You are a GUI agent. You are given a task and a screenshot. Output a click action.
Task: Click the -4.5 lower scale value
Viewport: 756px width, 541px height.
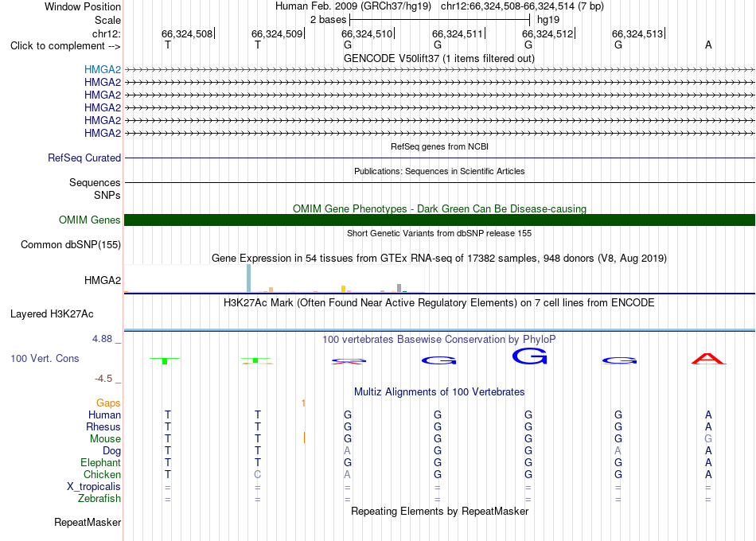[103, 379]
